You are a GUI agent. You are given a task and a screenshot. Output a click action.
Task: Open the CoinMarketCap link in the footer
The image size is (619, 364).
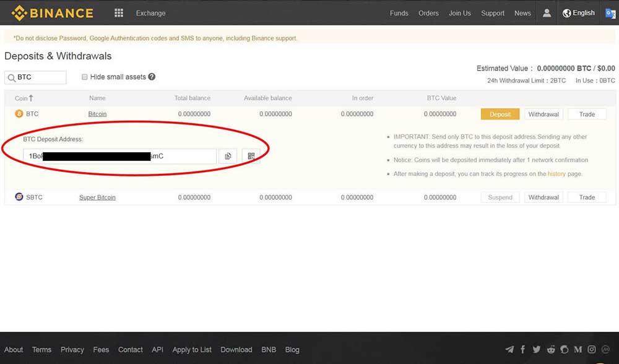[x=605, y=349]
